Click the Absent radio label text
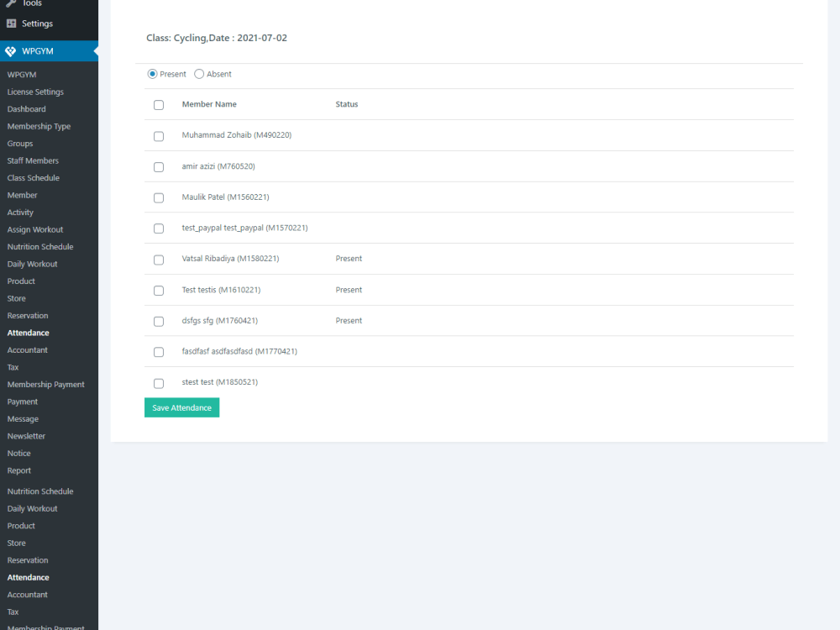Viewport: 840px width, 630px height. coord(219,74)
